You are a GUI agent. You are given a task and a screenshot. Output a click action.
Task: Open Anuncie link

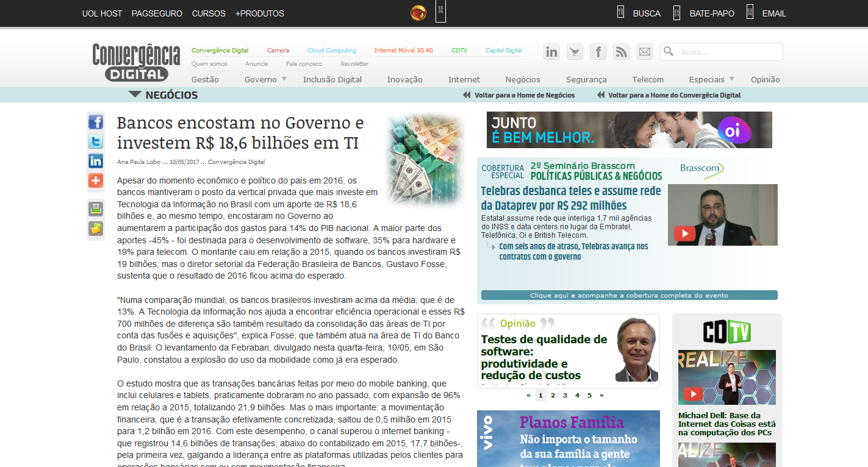257,64
